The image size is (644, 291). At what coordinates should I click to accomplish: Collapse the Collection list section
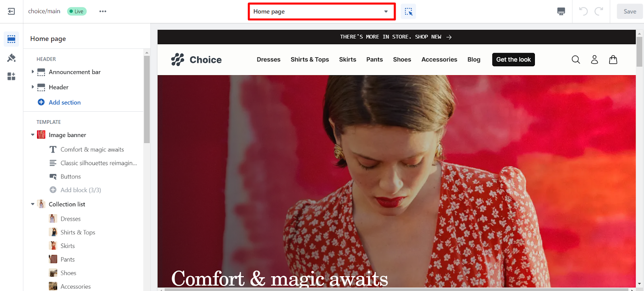tap(33, 204)
